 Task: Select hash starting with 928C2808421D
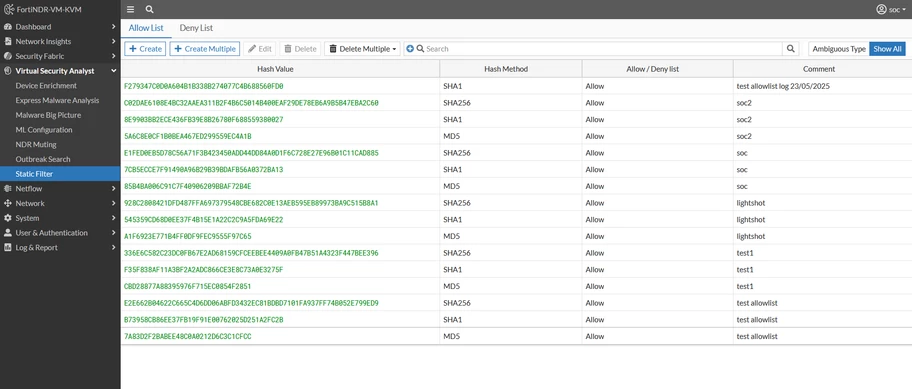[251, 203]
